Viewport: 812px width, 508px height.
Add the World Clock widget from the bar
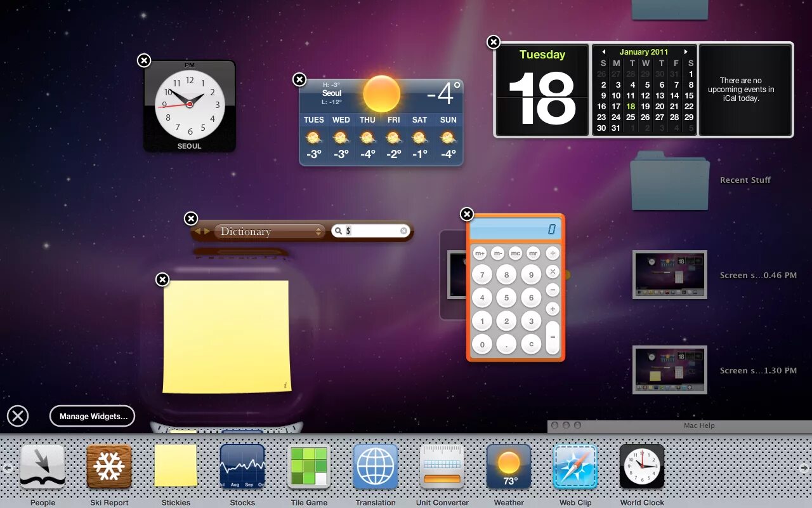point(642,467)
